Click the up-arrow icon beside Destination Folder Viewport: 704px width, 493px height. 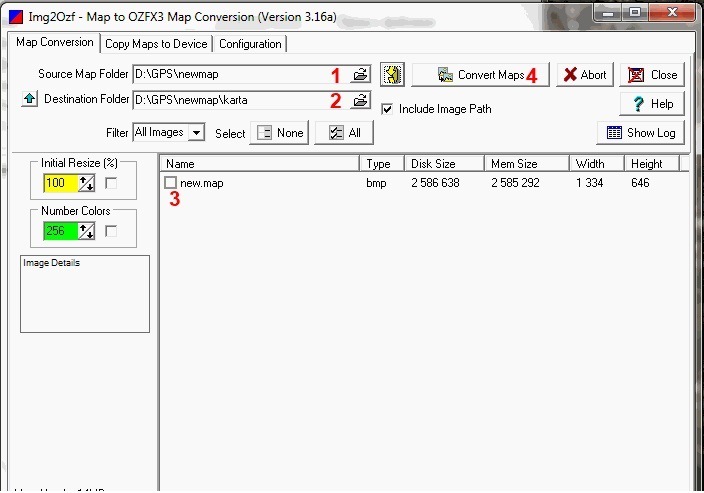pos(30,98)
